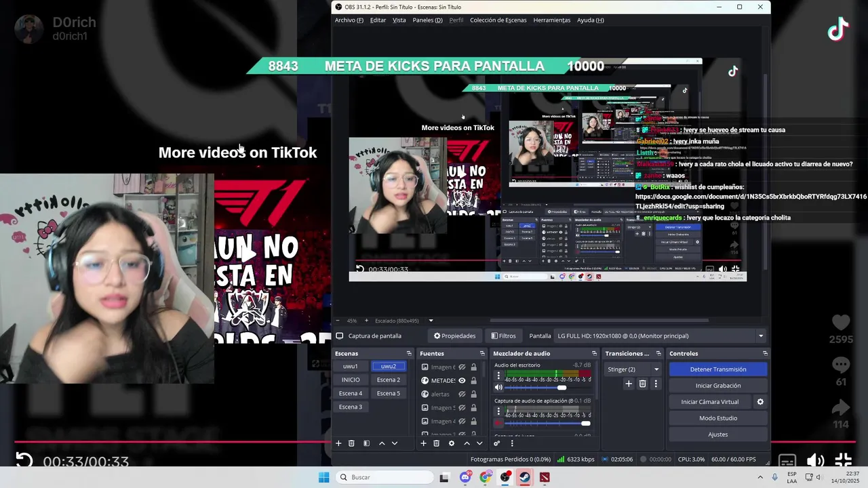Move selected scene up in Escenas
The height and width of the screenshot is (488, 868).
click(382, 443)
